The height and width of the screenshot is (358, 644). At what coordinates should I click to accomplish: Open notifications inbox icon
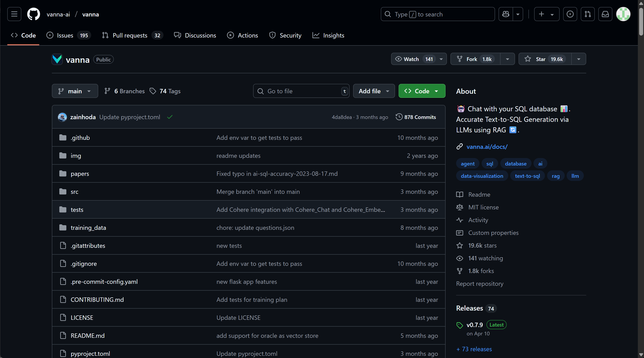(605, 14)
